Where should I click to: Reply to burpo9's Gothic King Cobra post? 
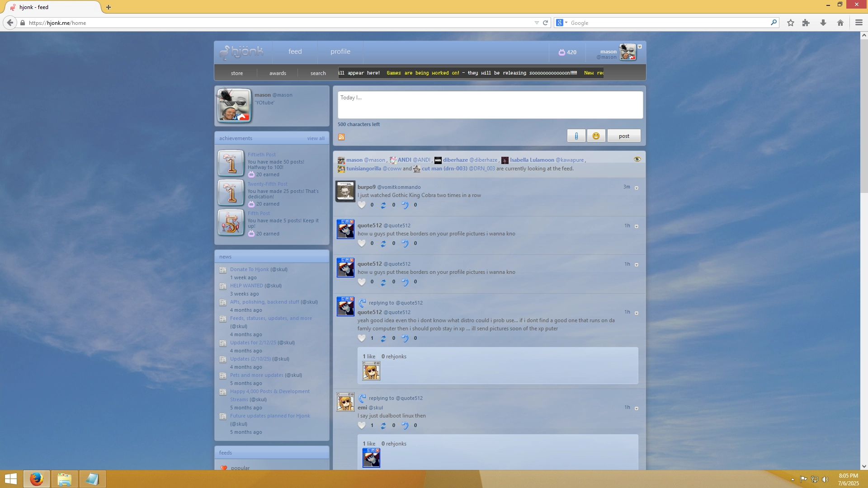click(405, 205)
